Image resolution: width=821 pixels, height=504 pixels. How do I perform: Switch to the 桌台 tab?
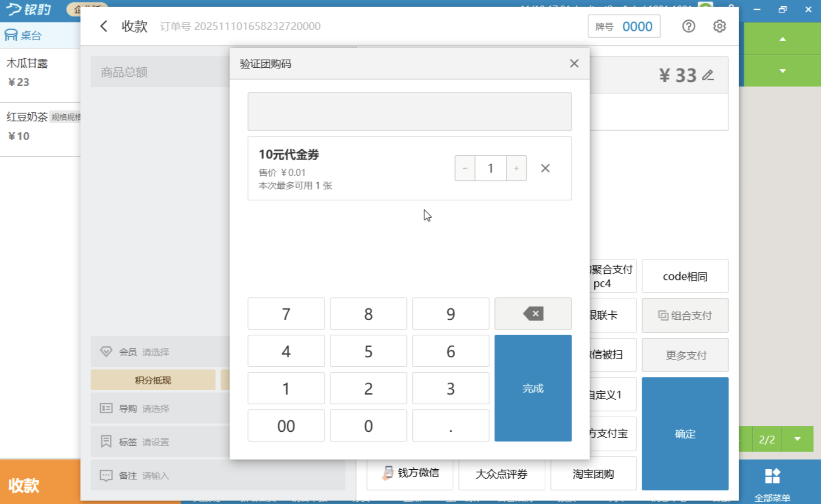(x=23, y=35)
